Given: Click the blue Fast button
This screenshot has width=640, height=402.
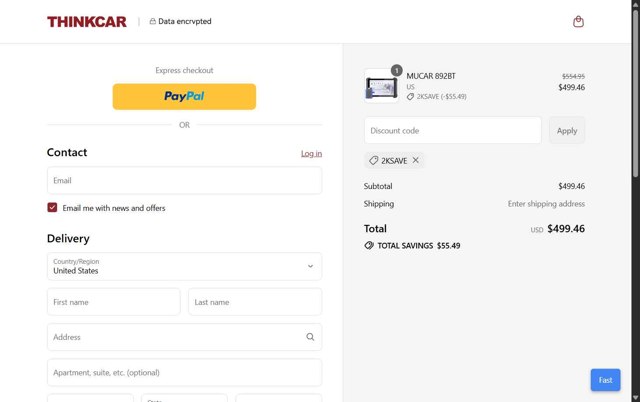Looking at the screenshot, I should tap(605, 380).
